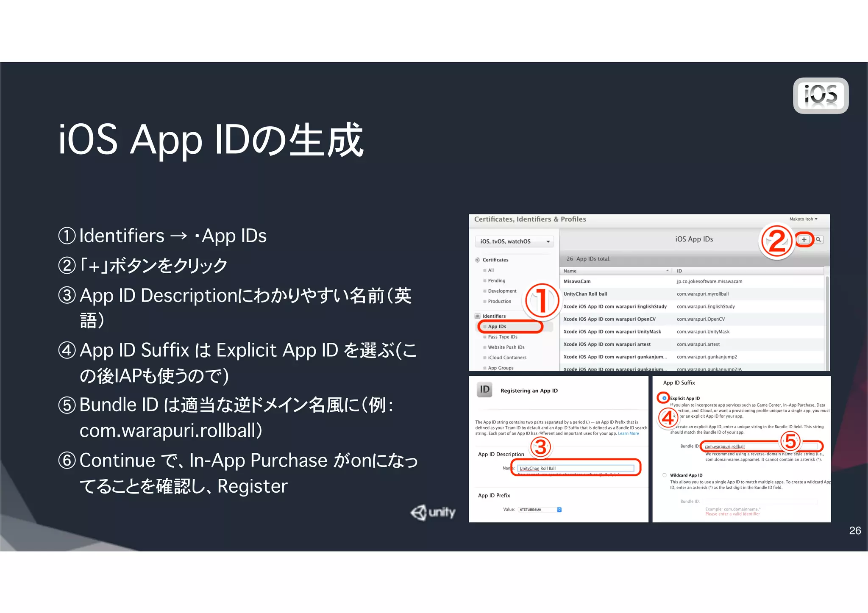The height and width of the screenshot is (613, 868).
Task: Select the Wildcard App ID radio button
Action: coord(664,475)
